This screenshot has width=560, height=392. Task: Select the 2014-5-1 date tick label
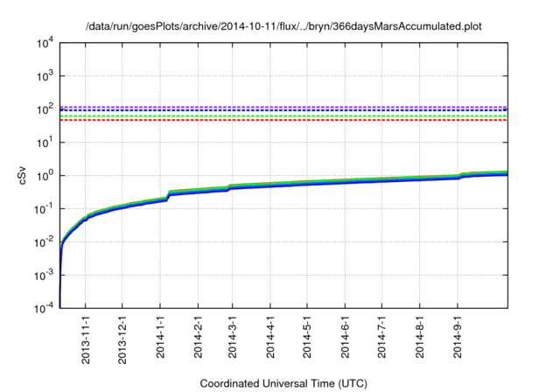click(307, 337)
